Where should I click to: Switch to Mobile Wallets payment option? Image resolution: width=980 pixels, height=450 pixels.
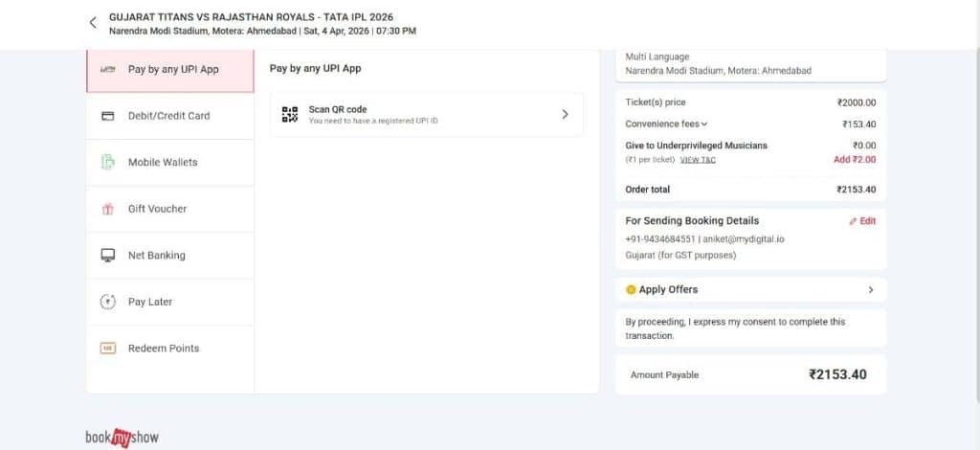(170, 162)
